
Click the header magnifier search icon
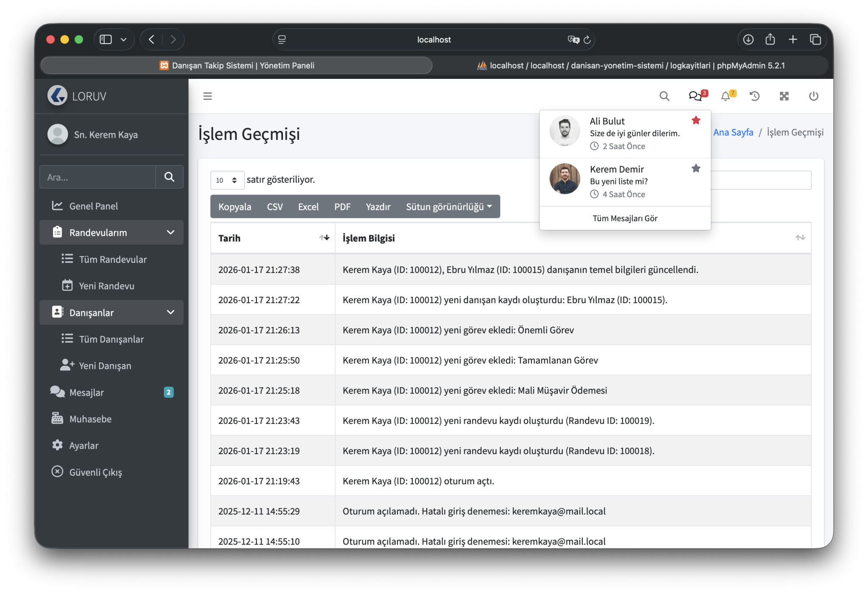664,96
